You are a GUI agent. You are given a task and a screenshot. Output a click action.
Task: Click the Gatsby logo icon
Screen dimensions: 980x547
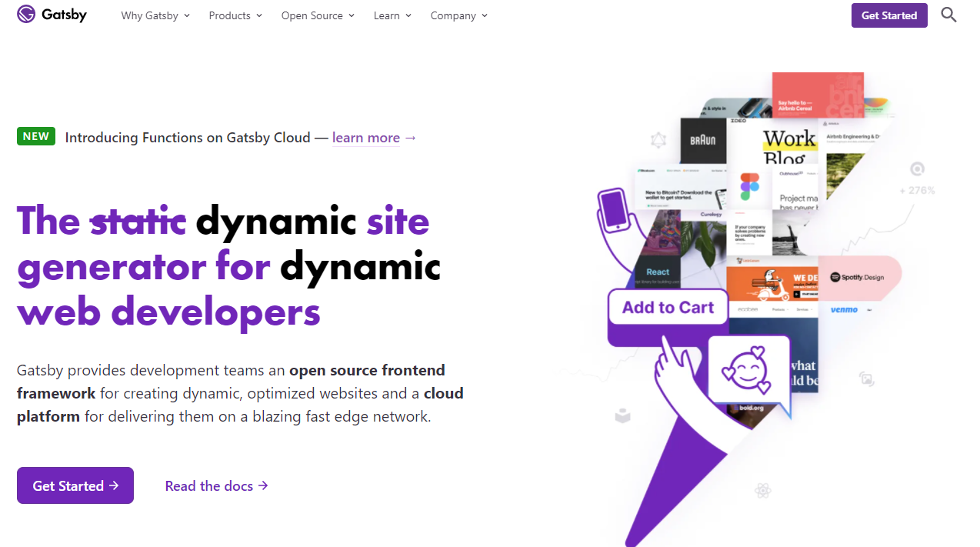pos(26,15)
